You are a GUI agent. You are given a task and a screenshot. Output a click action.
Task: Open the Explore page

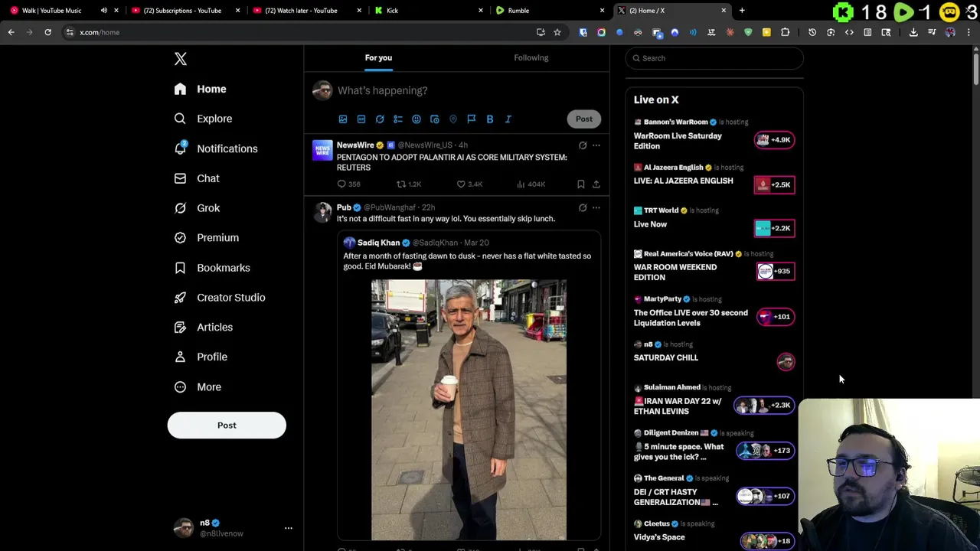(203, 119)
